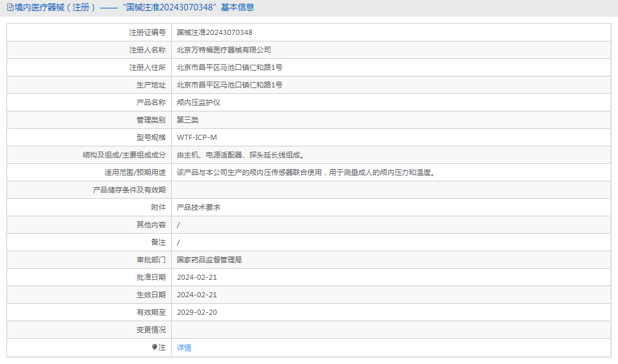
Task: Click the 审批部门 label
Action: click(151, 260)
